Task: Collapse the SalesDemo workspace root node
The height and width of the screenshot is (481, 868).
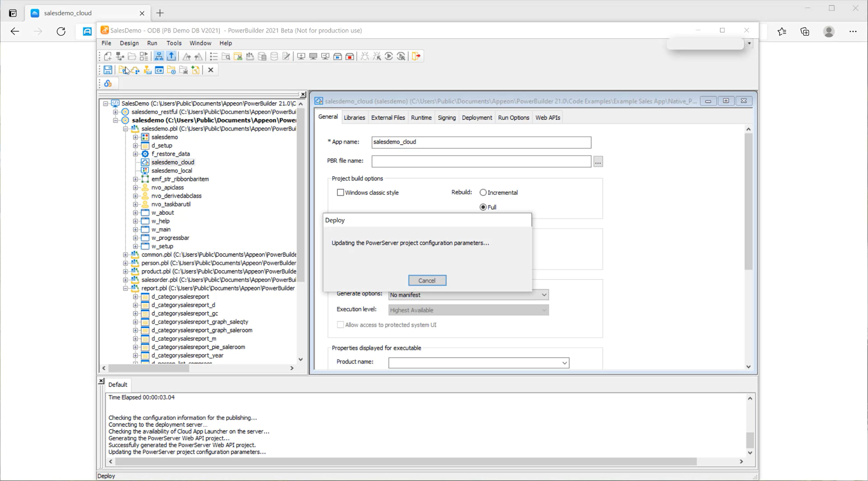Action: click(x=106, y=103)
